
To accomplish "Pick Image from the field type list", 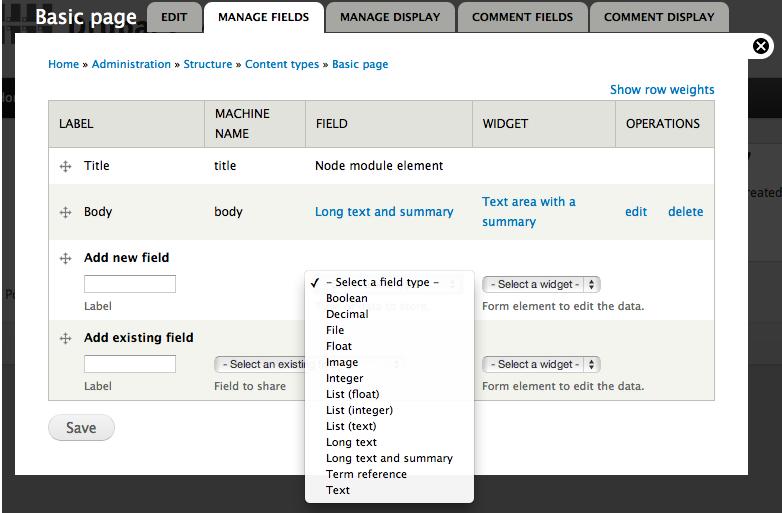I will coord(342,362).
